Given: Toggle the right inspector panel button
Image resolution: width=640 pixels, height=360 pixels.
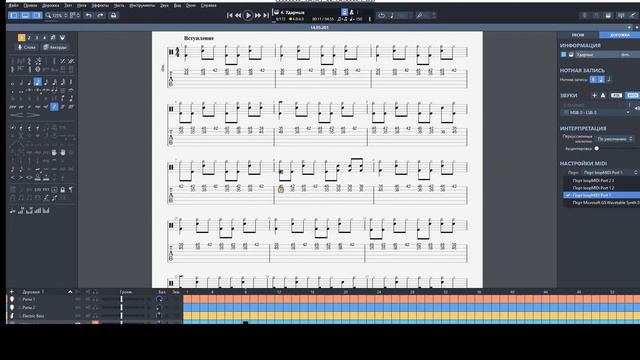Looking at the screenshot, I should point(37,16).
